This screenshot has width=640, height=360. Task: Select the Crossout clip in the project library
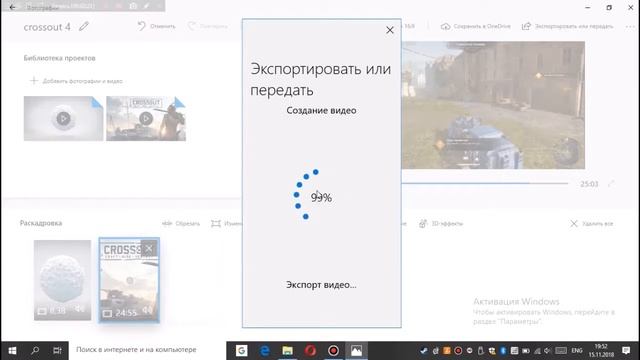pyautogui.click(x=146, y=118)
